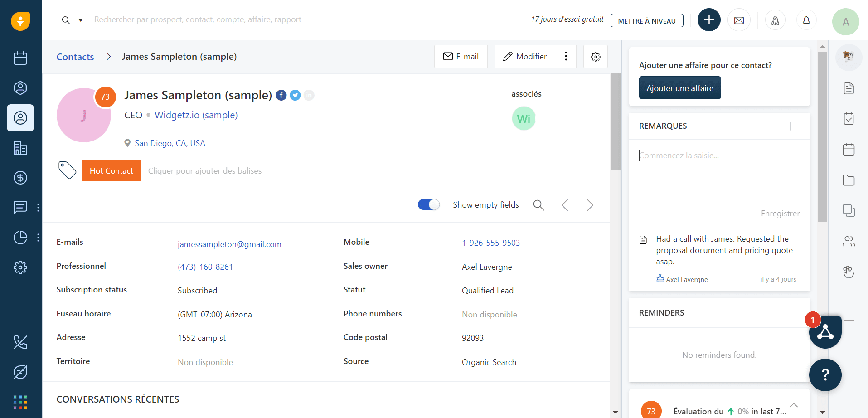Click the San Diego, CA, USA location

pyautogui.click(x=170, y=143)
